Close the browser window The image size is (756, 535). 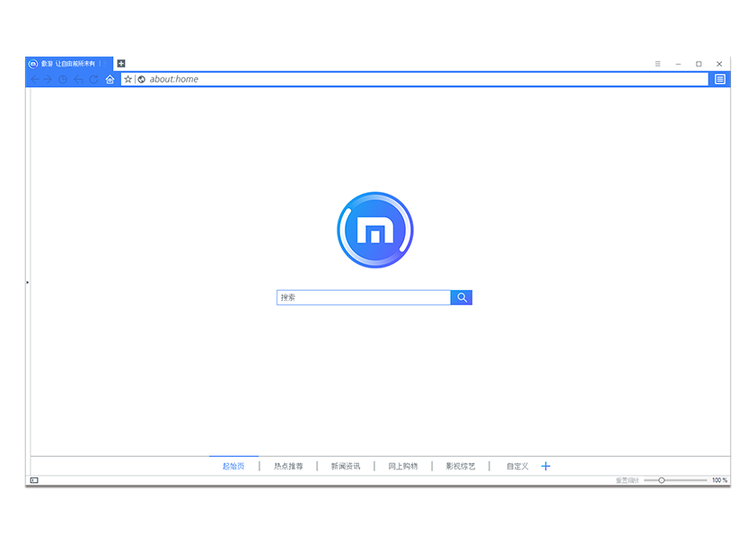point(719,64)
